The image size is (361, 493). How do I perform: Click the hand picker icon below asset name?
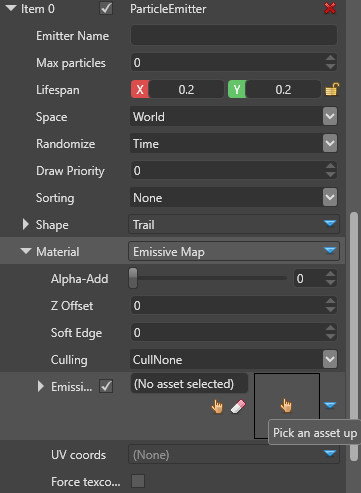point(217,407)
